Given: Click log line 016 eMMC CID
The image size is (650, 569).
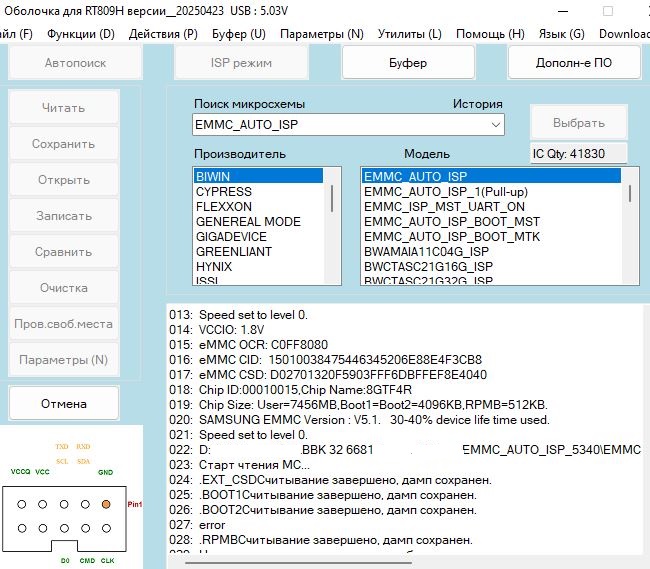Looking at the screenshot, I should coord(325,359).
